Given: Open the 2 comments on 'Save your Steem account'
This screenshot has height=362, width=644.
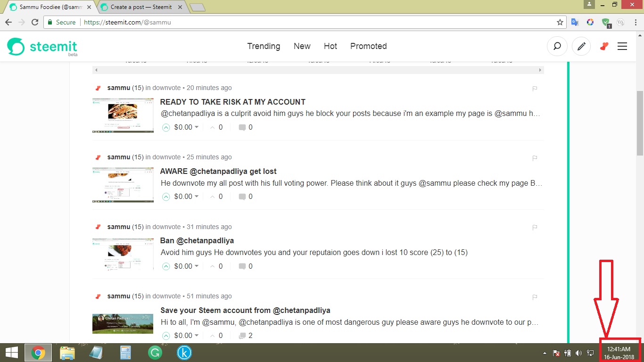Looking at the screenshot, I should [246, 336].
